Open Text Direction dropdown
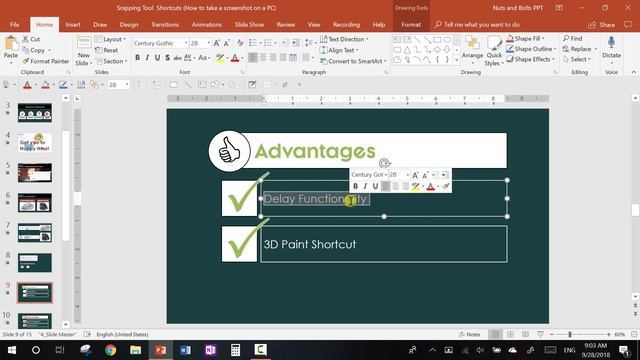Screen dimensions: 640x360 click(x=344, y=39)
